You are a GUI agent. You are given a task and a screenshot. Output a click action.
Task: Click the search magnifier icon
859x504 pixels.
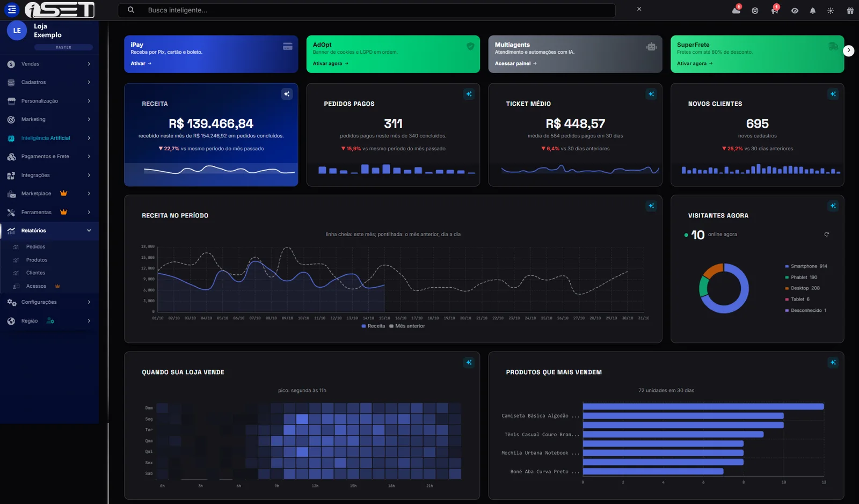click(131, 10)
